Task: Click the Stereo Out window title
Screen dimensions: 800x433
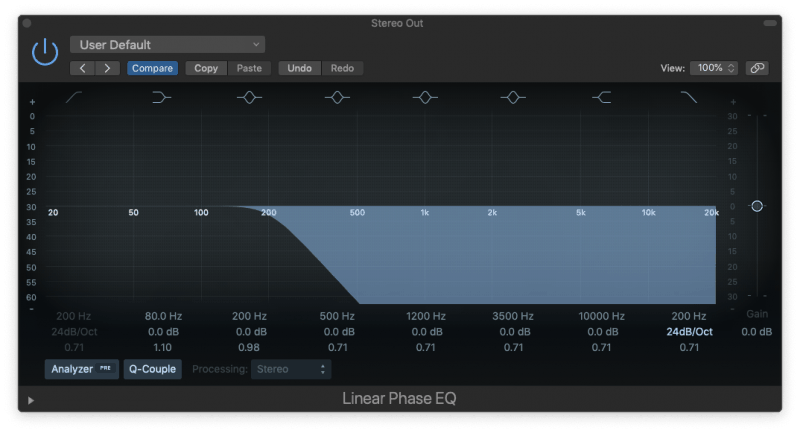Action: [x=397, y=23]
